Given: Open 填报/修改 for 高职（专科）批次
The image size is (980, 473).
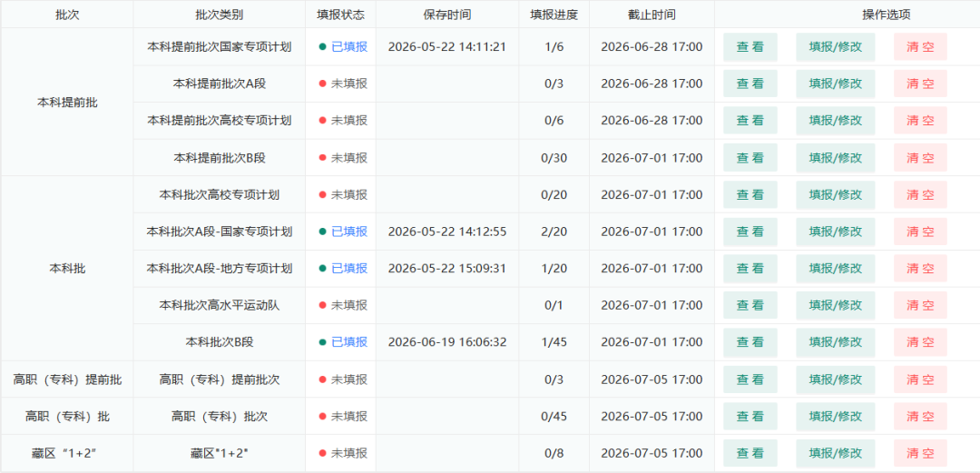Looking at the screenshot, I should [835, 416].
